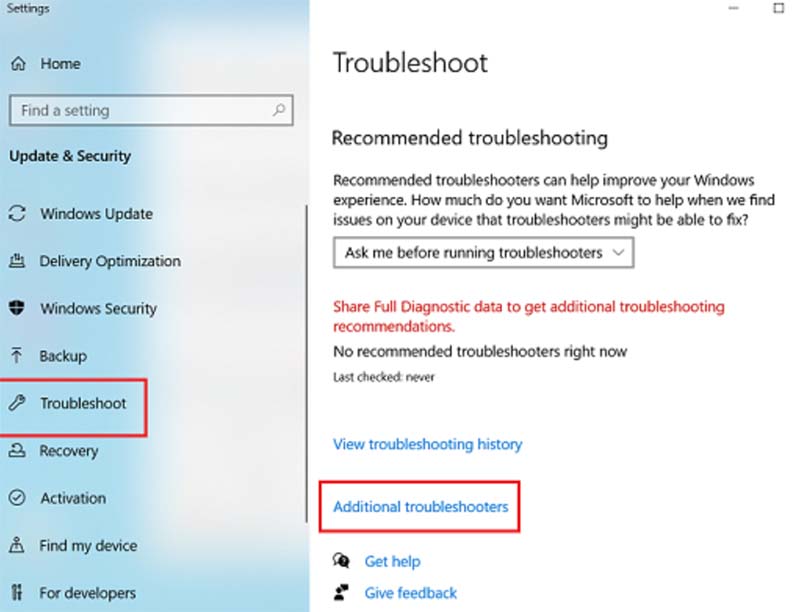Open Activation via its checkmark icon

[16, 498]
